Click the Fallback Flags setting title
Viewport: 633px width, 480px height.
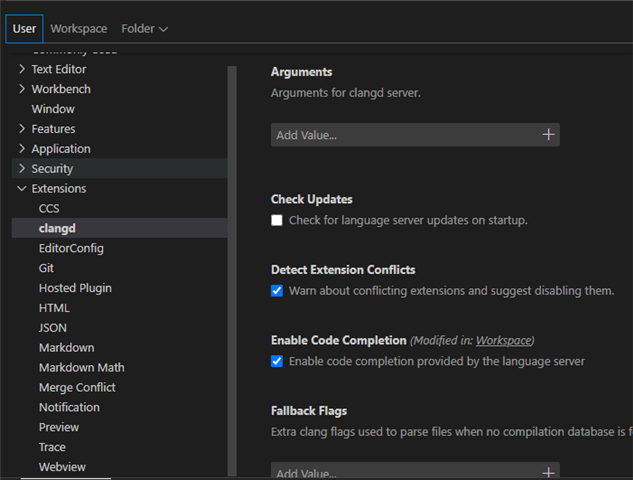pos(309,411)
